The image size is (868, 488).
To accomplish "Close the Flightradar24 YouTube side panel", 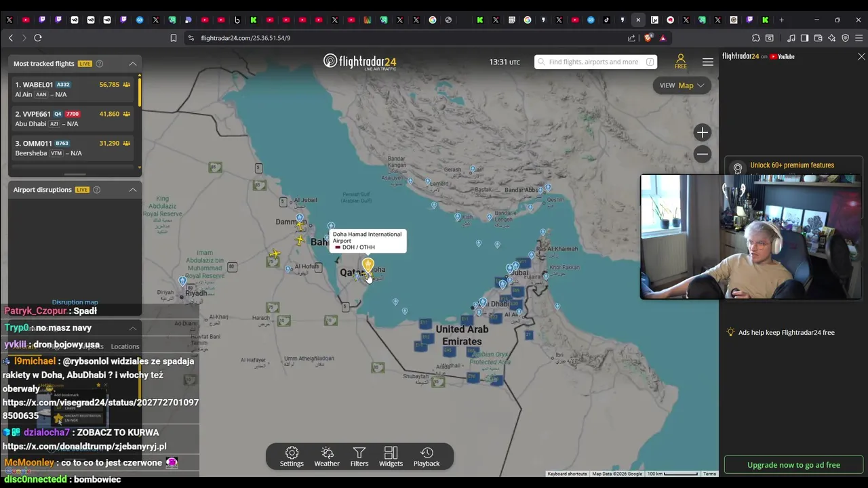I will (x=861, y=56).
